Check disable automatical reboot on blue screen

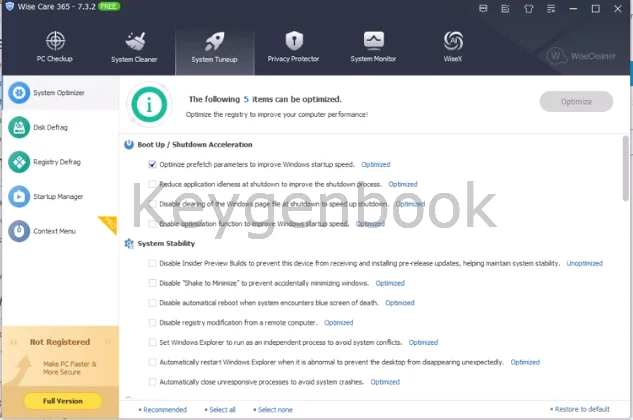(152, 302)
